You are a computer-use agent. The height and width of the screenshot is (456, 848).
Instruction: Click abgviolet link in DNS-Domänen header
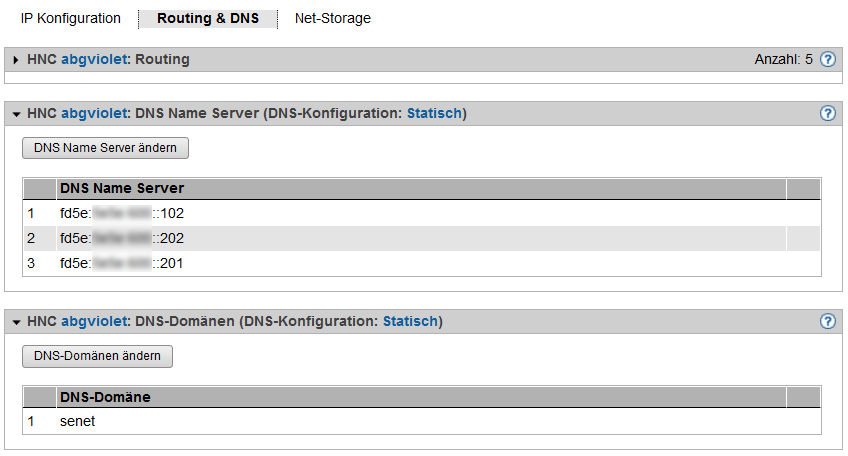click(95, 322)
